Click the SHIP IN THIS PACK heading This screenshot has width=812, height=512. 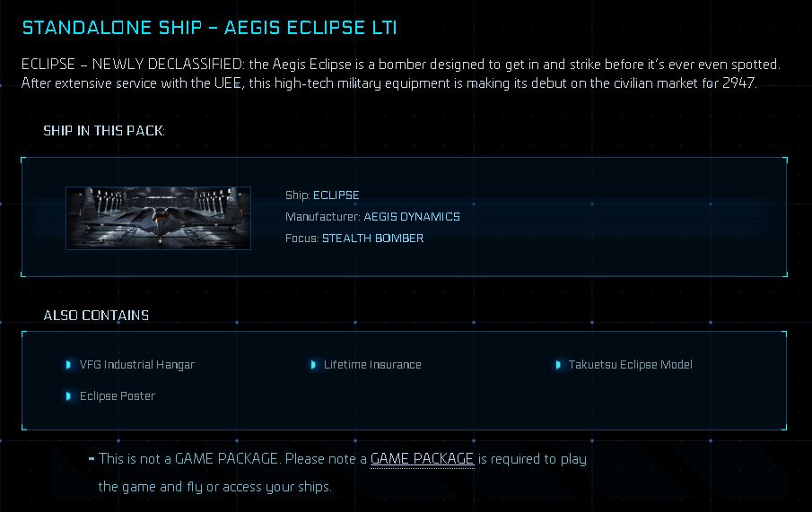(104, 131)
